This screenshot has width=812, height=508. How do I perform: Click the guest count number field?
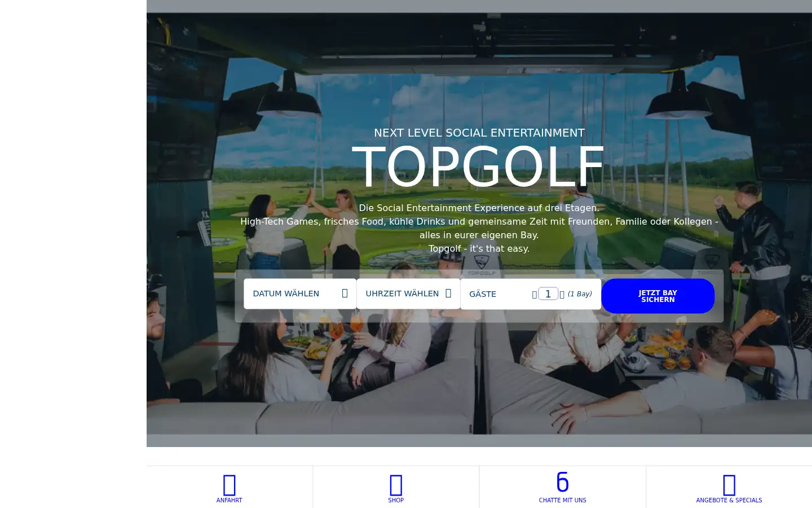click(x=548, y=294)
